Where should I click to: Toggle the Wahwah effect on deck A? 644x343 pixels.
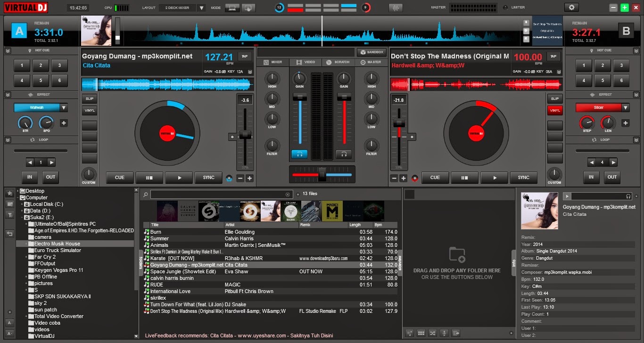(36, 107)
